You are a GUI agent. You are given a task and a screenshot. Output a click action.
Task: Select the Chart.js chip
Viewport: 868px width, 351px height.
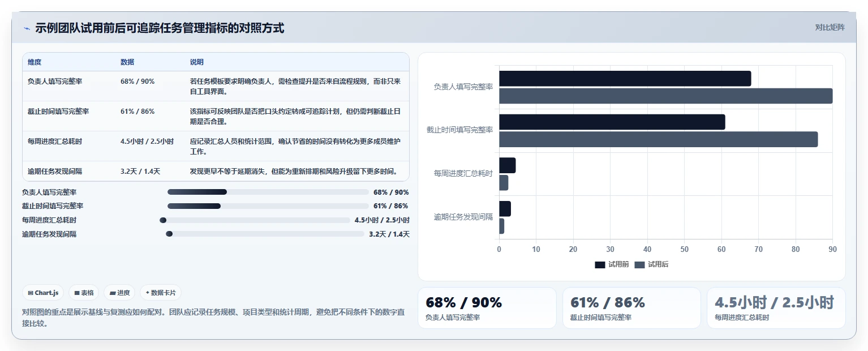pos(44,293)
